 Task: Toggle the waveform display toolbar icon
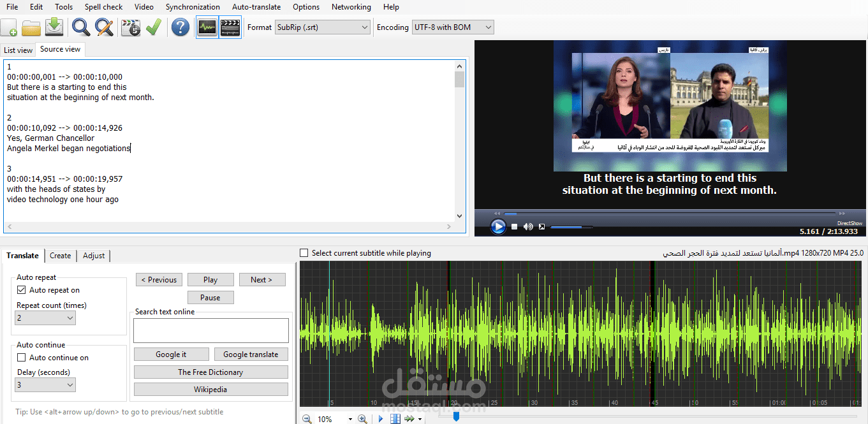pos(207,27)
